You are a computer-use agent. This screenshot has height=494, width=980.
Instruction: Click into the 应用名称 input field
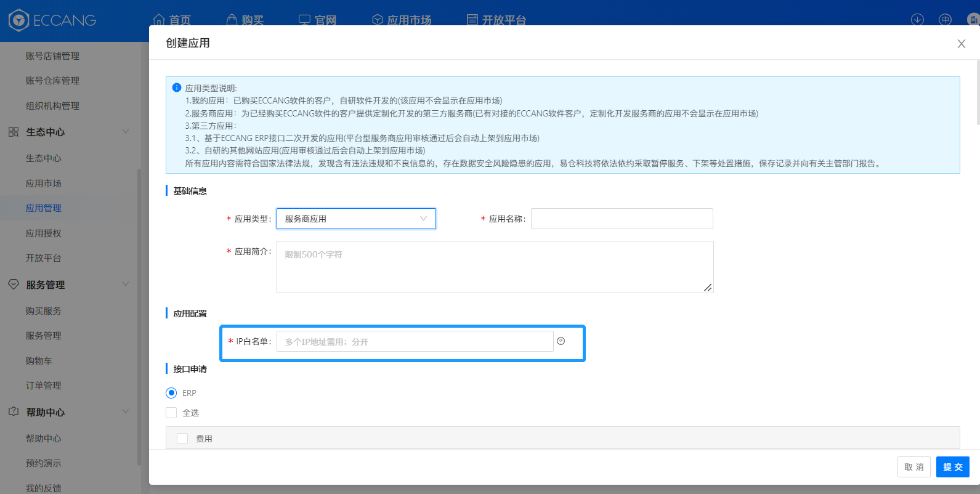coord(622,219)
